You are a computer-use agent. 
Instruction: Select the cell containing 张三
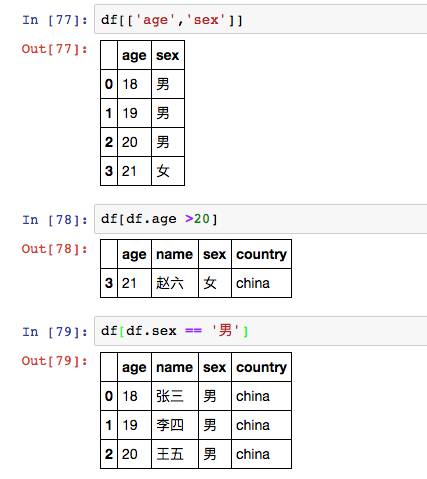[x=175, y=396]
